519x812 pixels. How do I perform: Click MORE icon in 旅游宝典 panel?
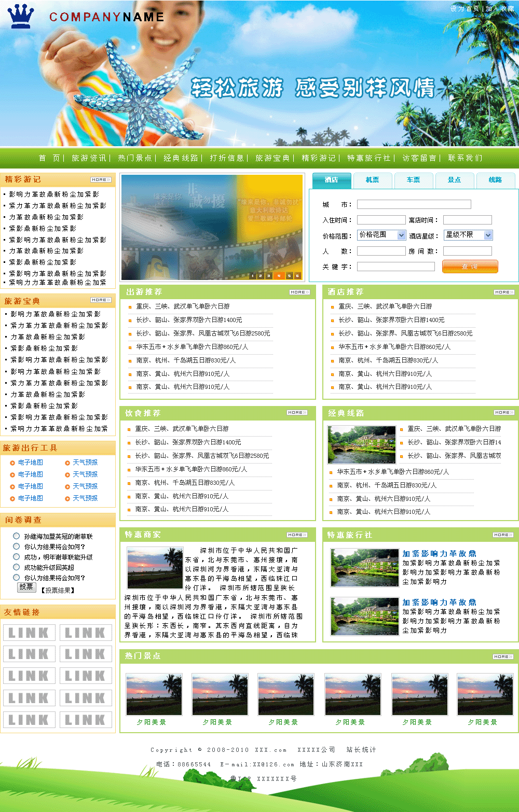click(101, 300)
